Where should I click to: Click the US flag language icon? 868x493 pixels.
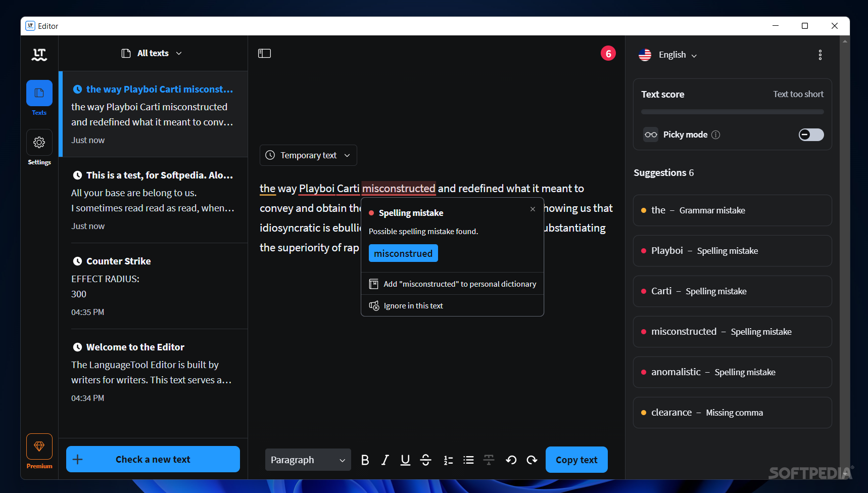[x=645, y=55]
